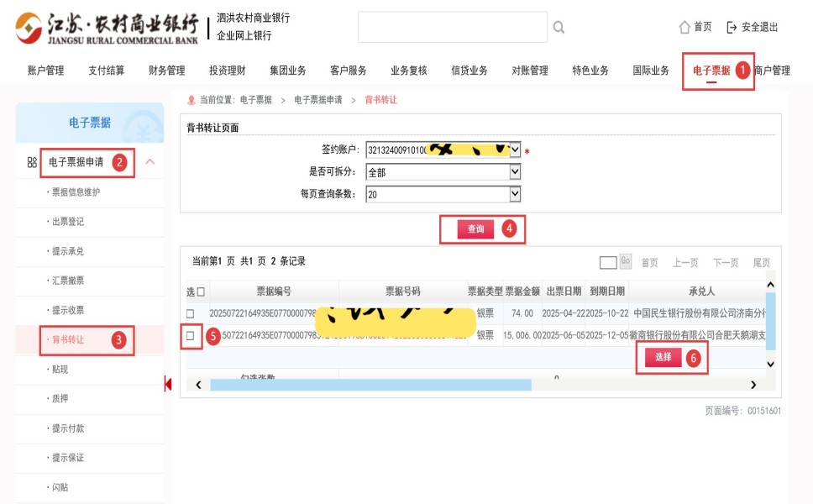Click the top search input field

[x=452, y=28]
